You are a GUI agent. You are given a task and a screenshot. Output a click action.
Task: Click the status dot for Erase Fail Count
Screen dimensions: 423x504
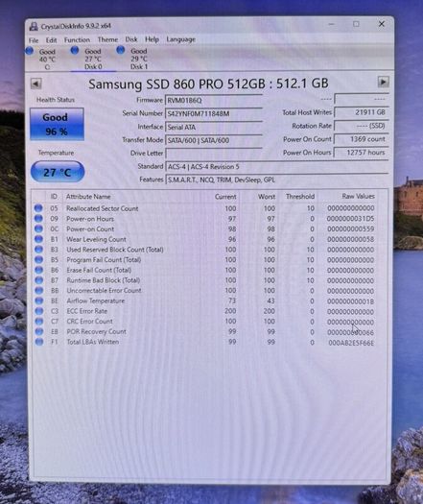click(x=39, y=270)
